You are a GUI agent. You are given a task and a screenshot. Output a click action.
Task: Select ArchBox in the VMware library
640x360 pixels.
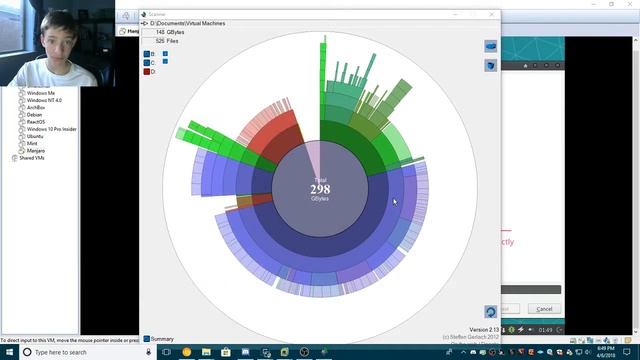coord(36,107)
